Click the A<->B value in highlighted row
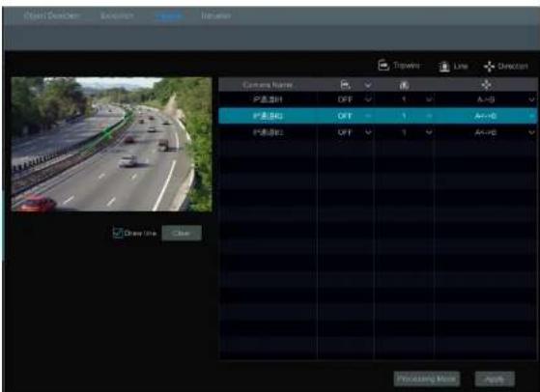 [x=485, y=116]
